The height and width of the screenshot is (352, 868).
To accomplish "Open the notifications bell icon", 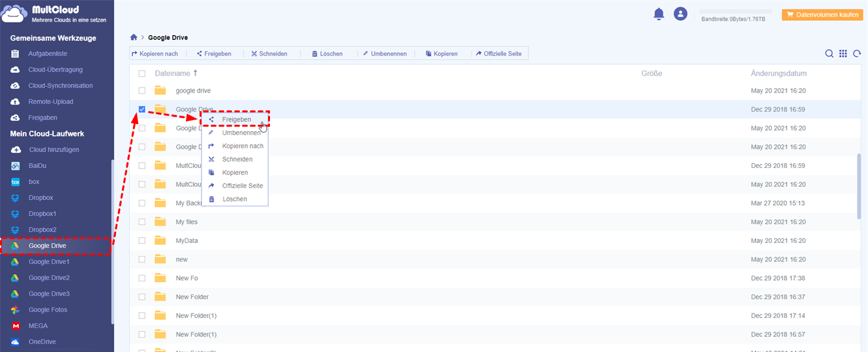I will click(659, 14).
